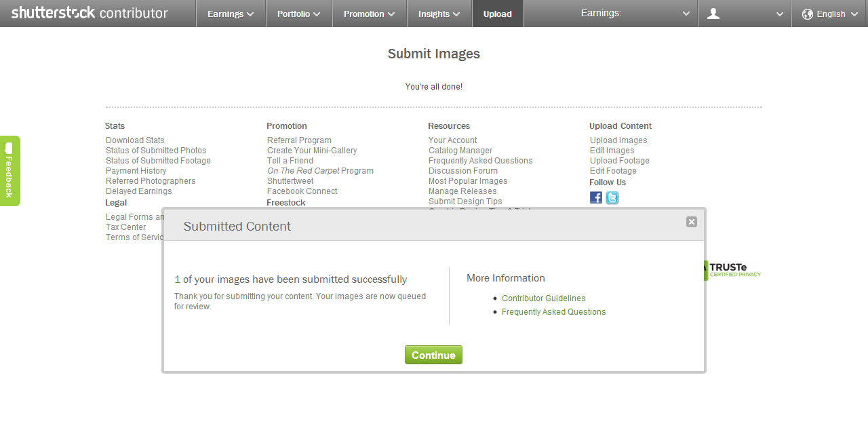Open Catalog Manager link
Viewport: 868px width, 428px height.
pyautogui.click(x=460, y=151)
